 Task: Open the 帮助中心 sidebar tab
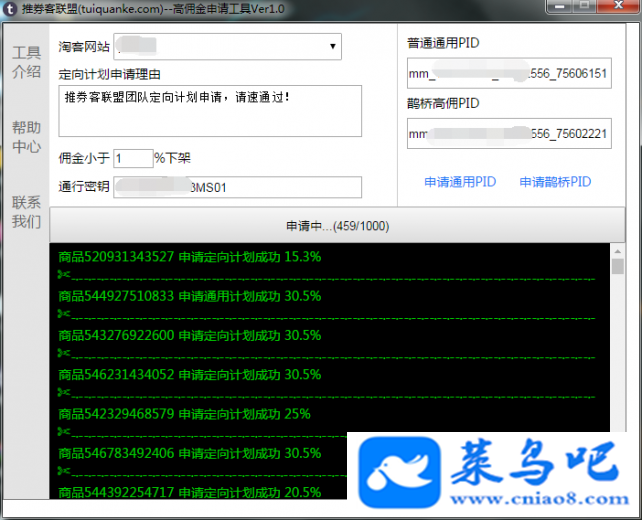coord(26,137)
